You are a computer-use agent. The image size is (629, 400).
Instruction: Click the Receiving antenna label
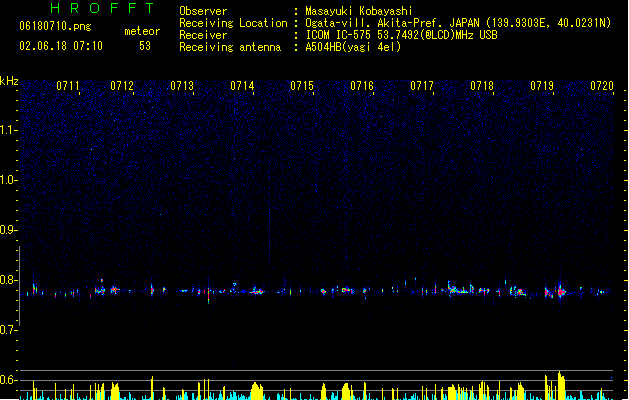[x=230, y=47]
